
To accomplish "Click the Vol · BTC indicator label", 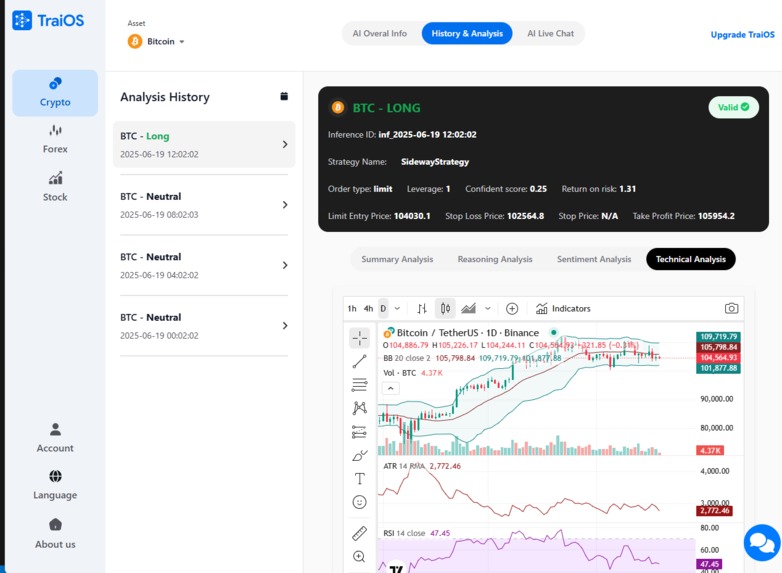I will click(399, 373).
